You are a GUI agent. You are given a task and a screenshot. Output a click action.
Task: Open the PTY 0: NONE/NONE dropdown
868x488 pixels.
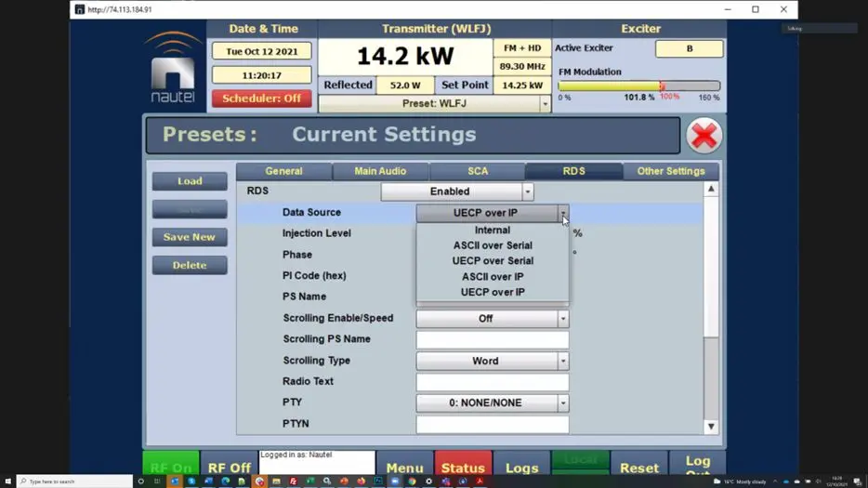[x=493, y=403]
